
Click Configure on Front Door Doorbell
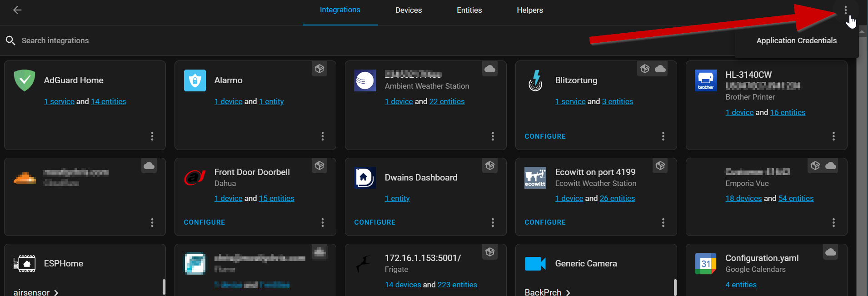(205, 222)
